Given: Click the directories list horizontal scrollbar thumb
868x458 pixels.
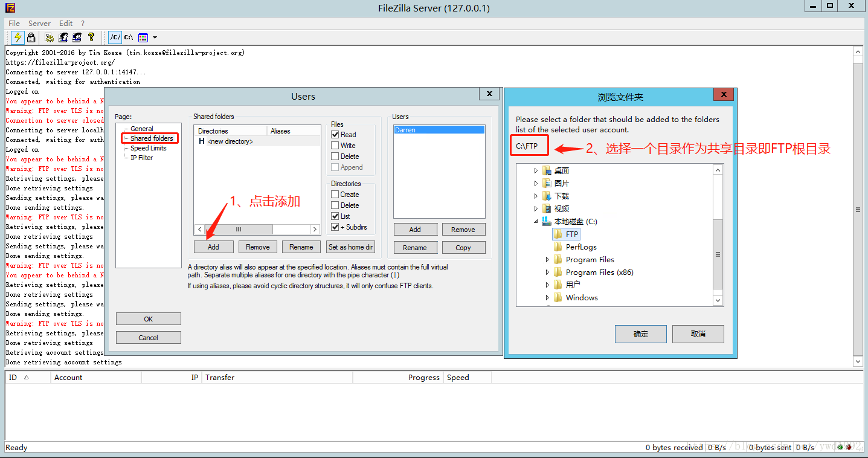Looking at the screenshot, I should coord(239,230).
